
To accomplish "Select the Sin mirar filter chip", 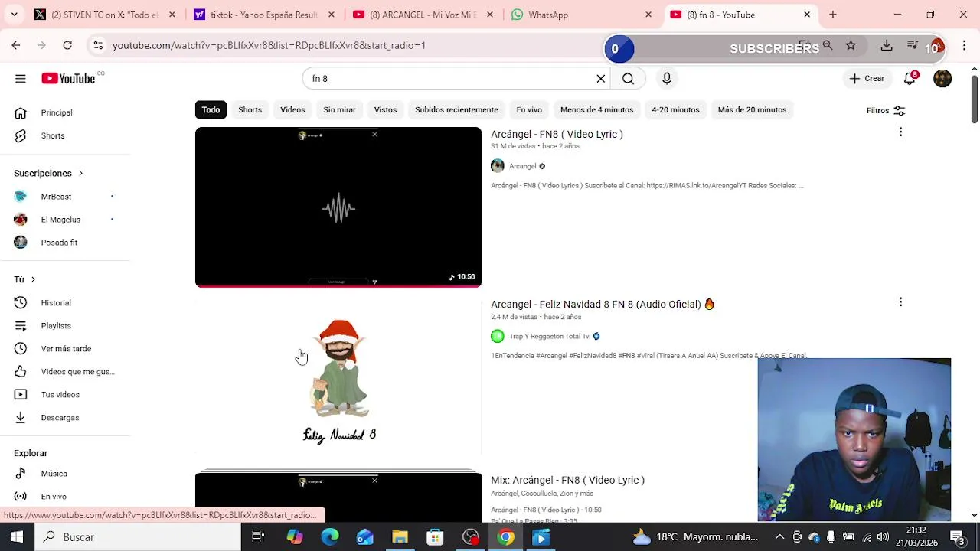I will pyautogui.click(x=339, y=109).
